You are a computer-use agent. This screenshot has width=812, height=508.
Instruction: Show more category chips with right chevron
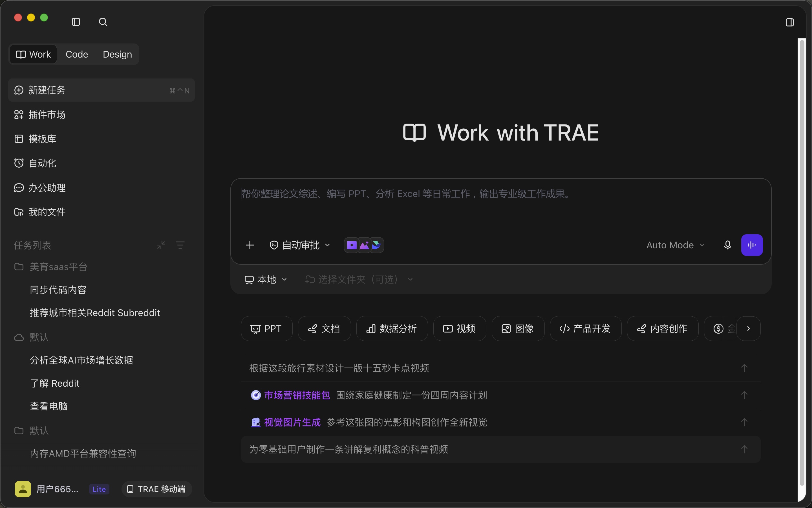(749, 329)
